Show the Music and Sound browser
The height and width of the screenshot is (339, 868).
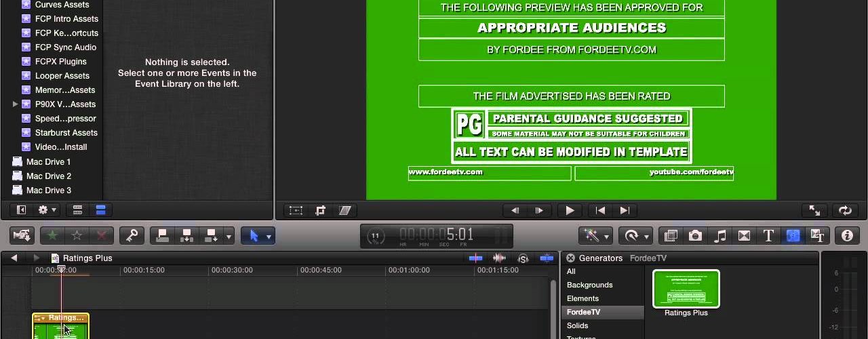pos(720,235)
